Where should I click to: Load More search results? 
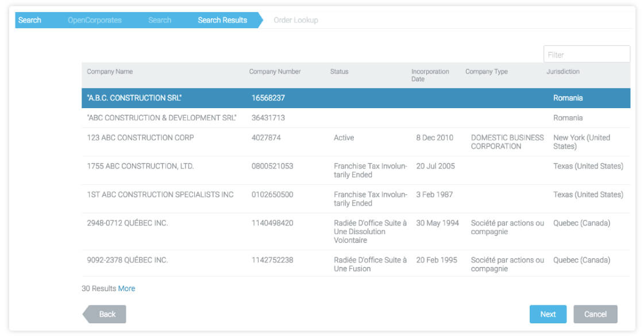tap(126, 288)
